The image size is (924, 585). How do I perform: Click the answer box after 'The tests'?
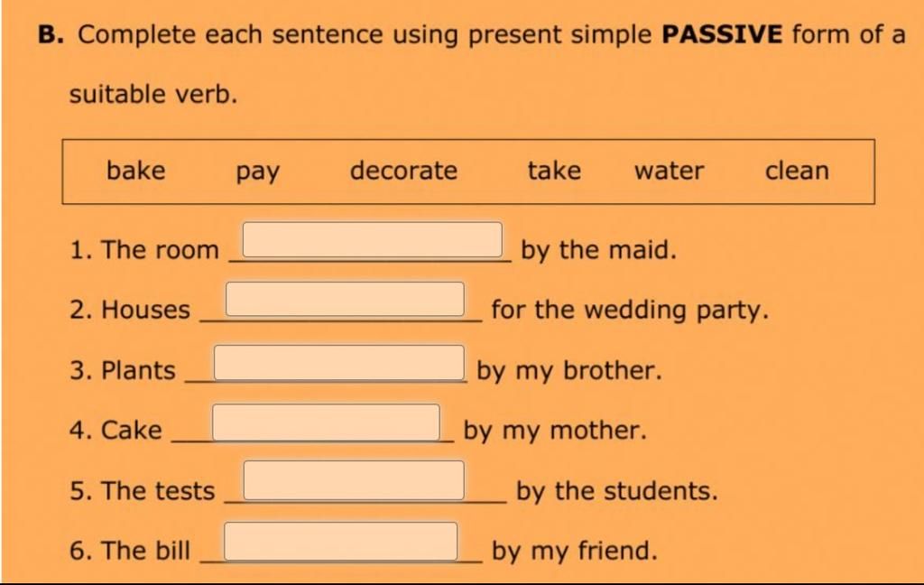click(354, 480)
